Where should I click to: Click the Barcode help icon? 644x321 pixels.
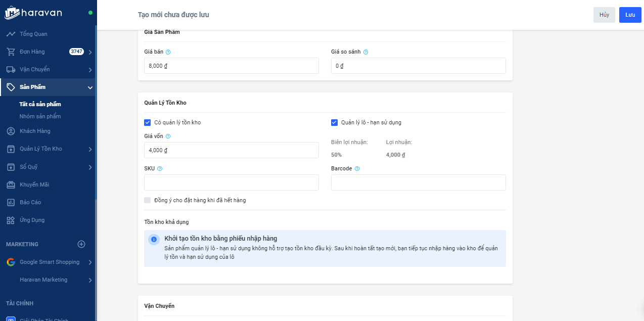pos(357,169)
